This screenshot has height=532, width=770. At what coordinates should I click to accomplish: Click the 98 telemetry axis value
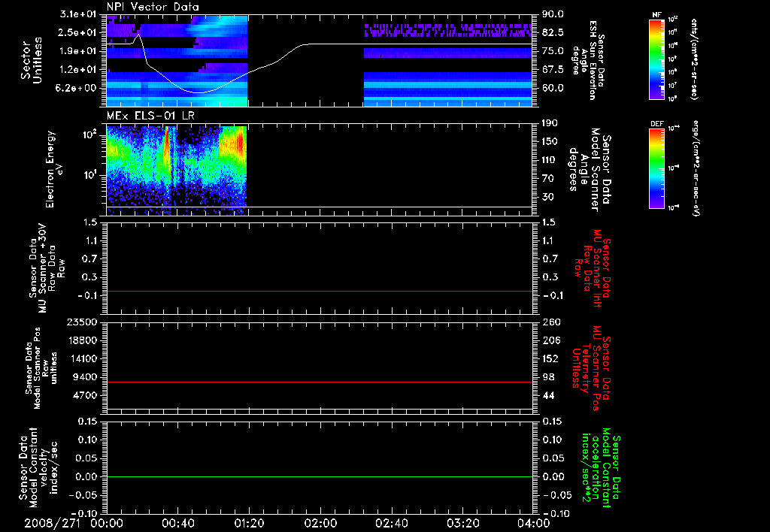(x=548, y=377)
